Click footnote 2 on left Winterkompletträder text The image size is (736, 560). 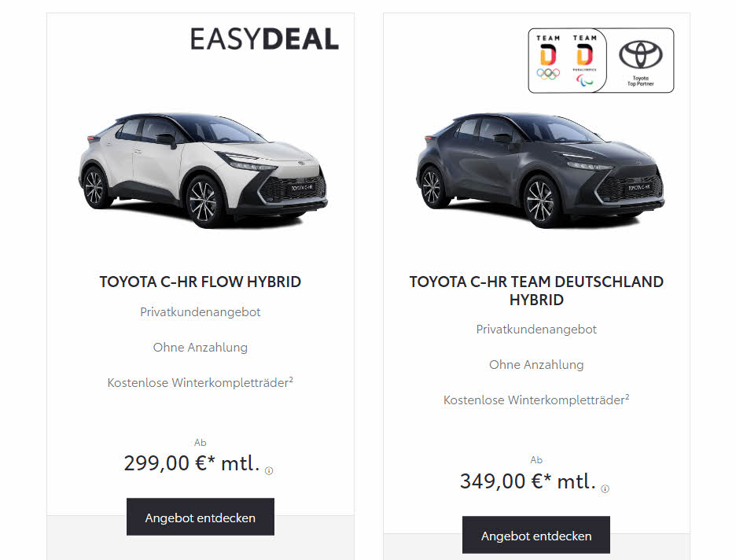pos(291,379)
